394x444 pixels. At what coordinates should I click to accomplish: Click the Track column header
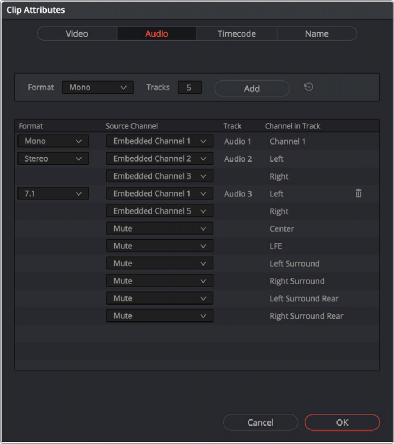232,126
